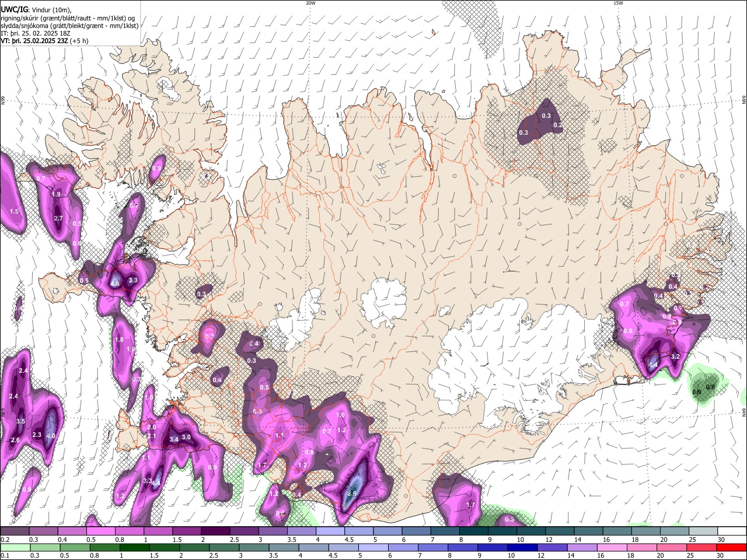This screenshot has width=747, height=560.
Task: Click the 2.7 precipitation value off Westfjords
Action: tap(58, 218)
